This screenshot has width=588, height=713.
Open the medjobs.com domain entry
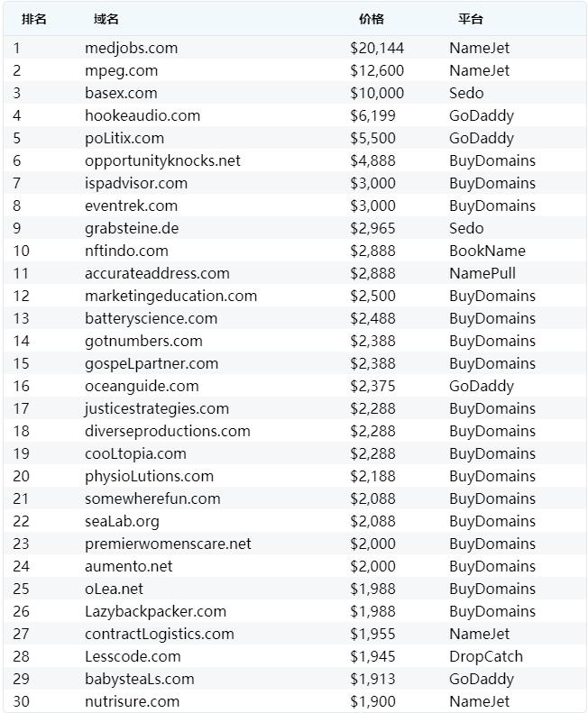tap(131, 48)
